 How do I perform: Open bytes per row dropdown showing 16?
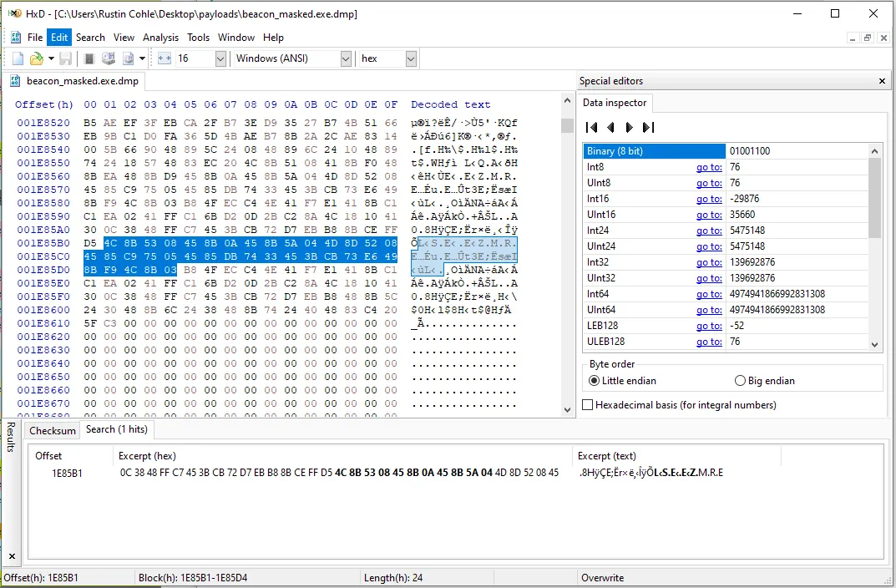[220, 58]
